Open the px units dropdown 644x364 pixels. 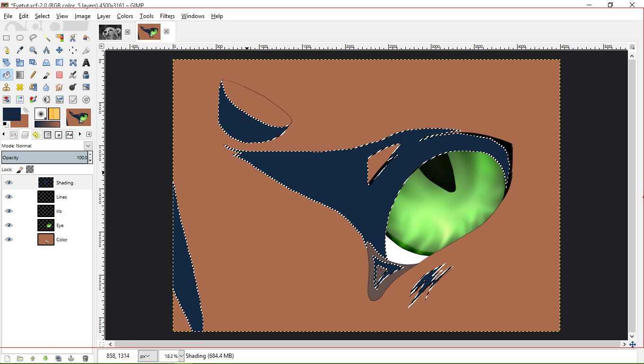148,356
